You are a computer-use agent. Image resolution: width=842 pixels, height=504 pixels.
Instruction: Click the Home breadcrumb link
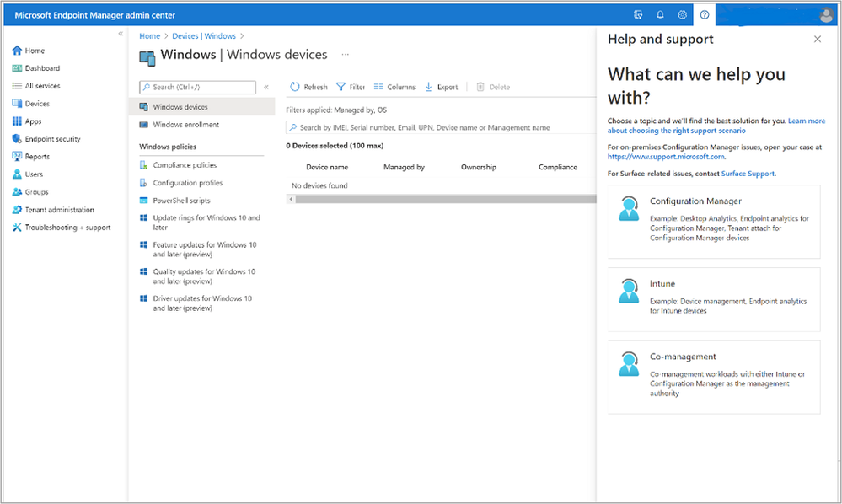coord(150,36)
